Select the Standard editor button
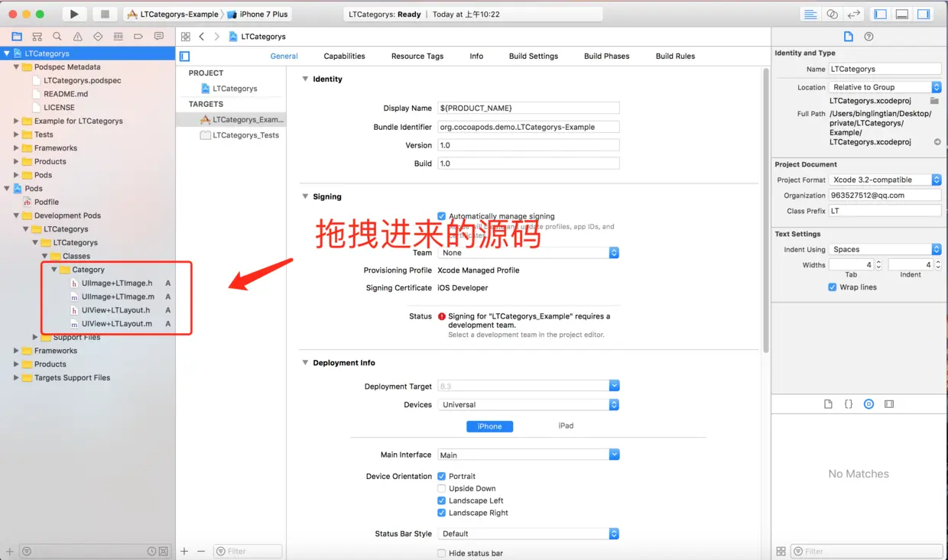 pos(810,14)
